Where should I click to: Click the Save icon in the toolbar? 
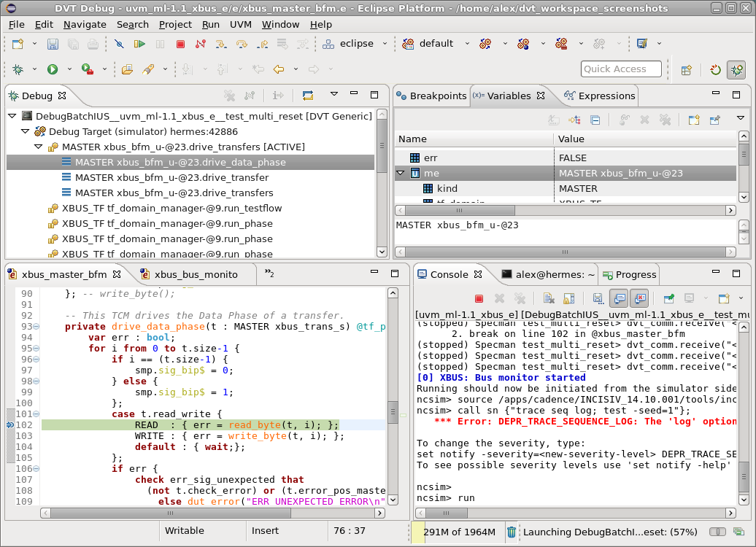click(x=51, y=44)
